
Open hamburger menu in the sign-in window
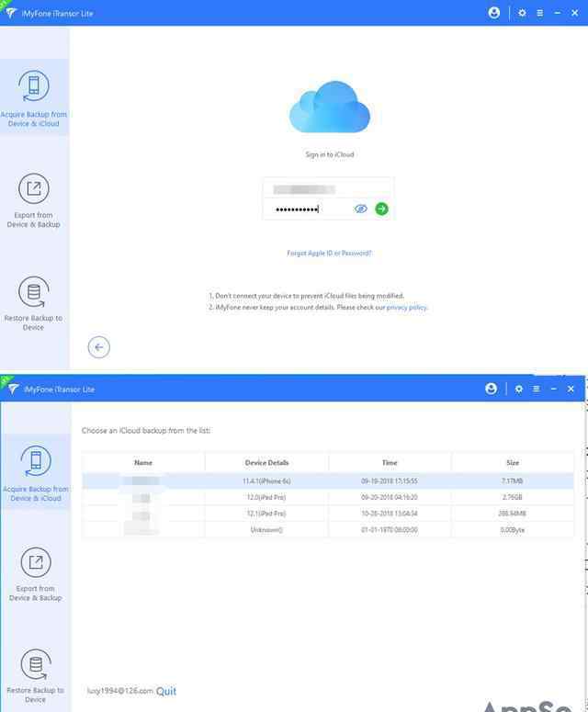539,13
